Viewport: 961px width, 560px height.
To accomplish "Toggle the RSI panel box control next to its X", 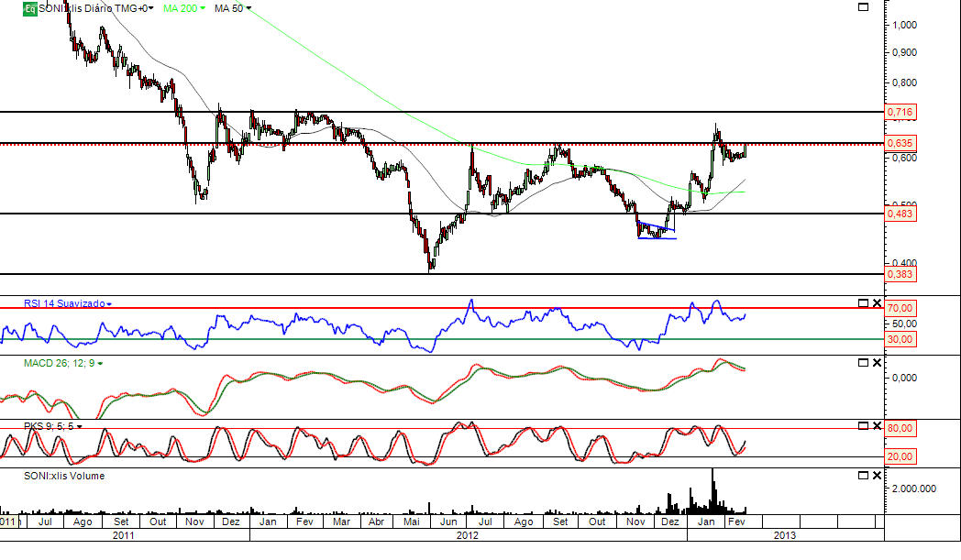I will [x=861, y=301].
